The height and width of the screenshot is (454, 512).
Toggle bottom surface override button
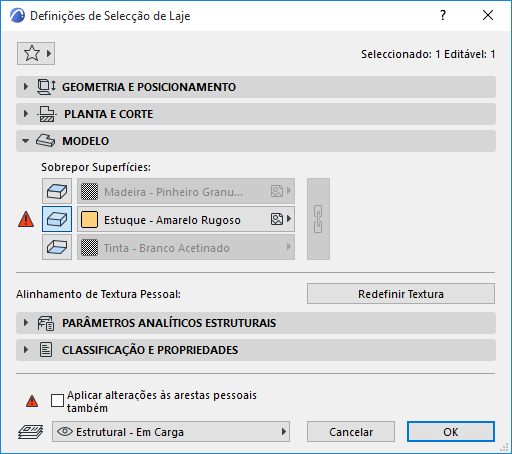pos(57,247)
